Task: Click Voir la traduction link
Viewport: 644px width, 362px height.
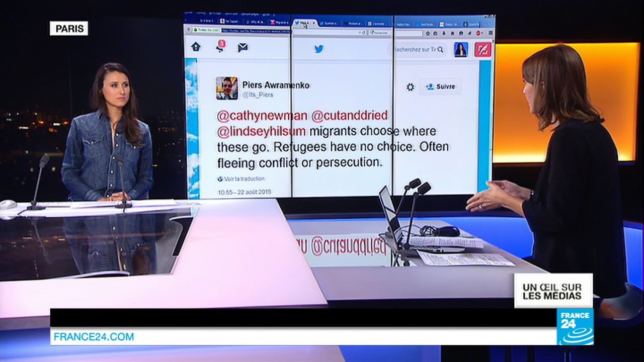Action: [244, 178]
